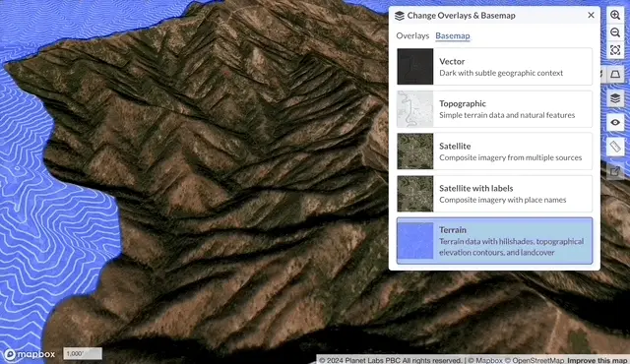
Task: Toggle visibility with the eye icon
Action: point(615,122)
